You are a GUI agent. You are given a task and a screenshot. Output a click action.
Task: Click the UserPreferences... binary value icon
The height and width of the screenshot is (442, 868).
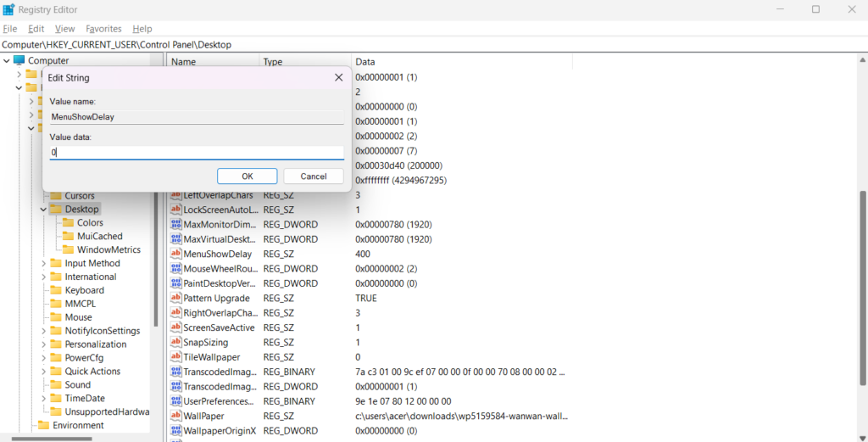click(176, 401)
